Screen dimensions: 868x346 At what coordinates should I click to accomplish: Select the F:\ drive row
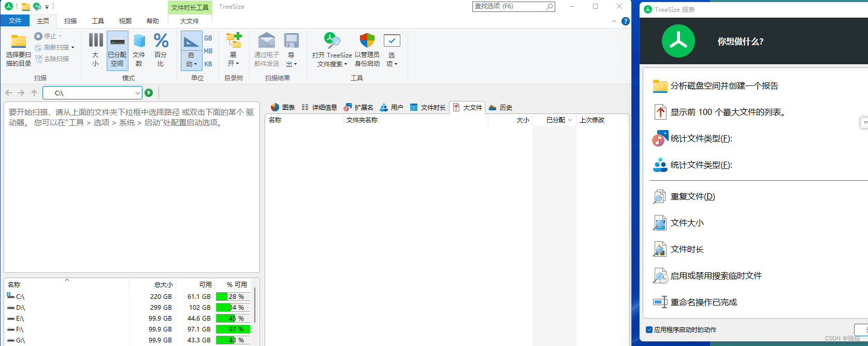128,329
